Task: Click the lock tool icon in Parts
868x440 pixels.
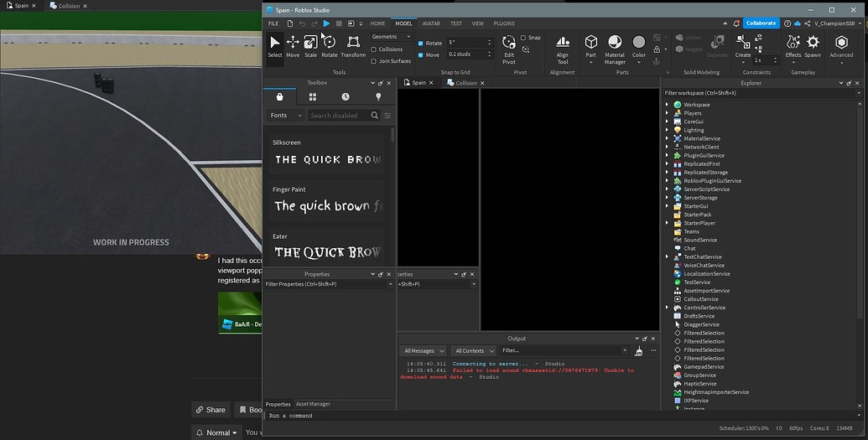Action: coord(657,49)
